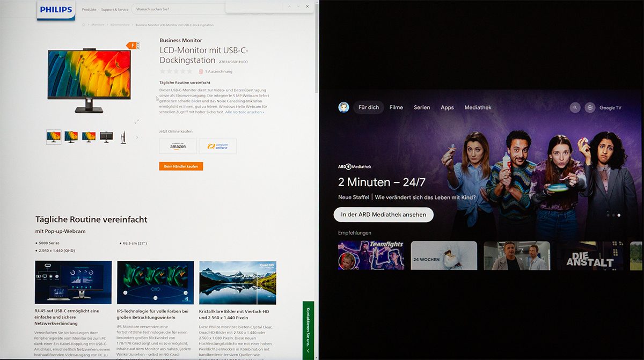
Task: Select the first product thumbnail
Action: click(54, 137)
